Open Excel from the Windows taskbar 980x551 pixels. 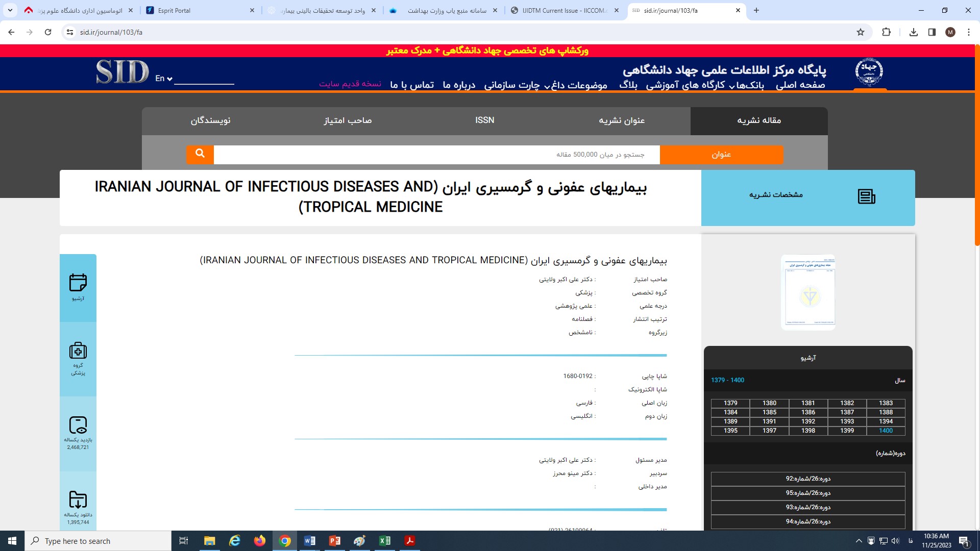click(385, 541)
